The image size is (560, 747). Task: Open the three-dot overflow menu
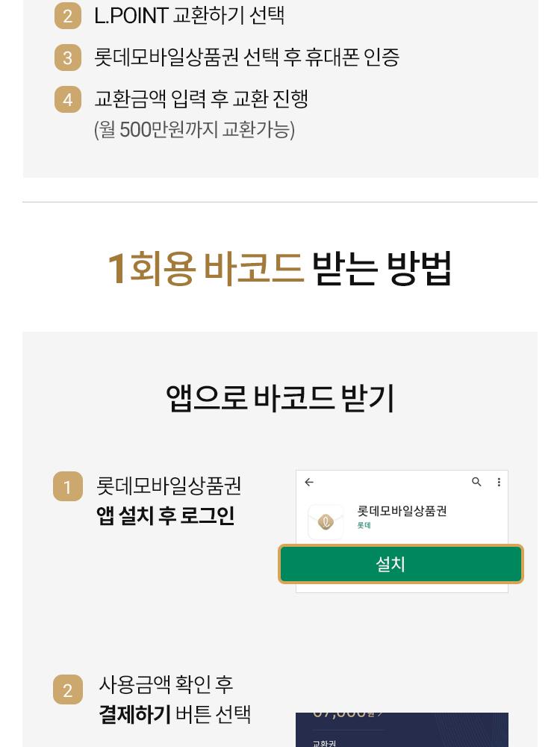[x=499, y=483]
